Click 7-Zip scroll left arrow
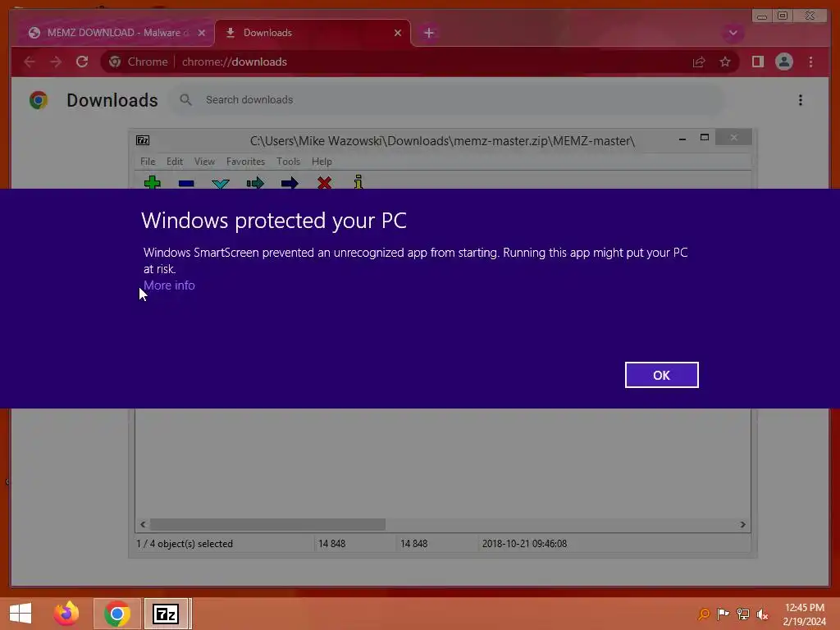840x630 pixels. click(143, 524)
